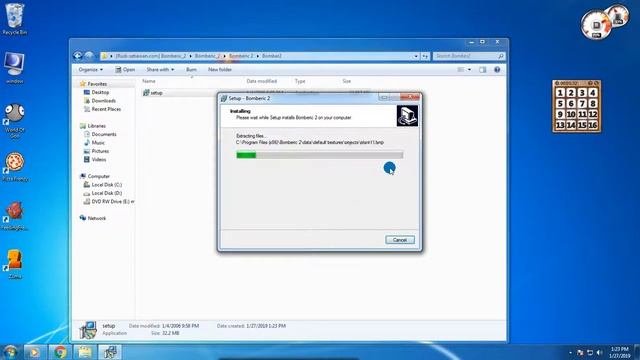The image size is (640, 360).
Task: Open the Organize menu in Explorer
Action: [x=91, y=70]
